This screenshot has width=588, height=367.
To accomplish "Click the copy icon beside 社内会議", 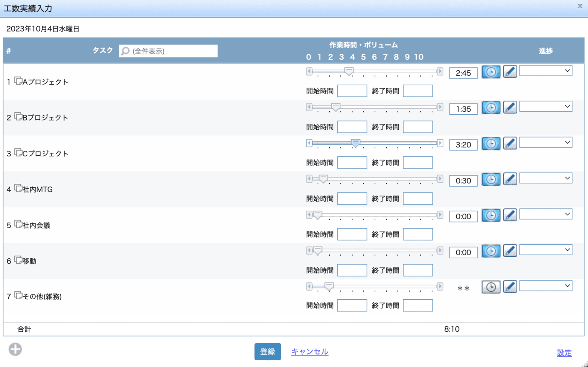I will [18, 224].
